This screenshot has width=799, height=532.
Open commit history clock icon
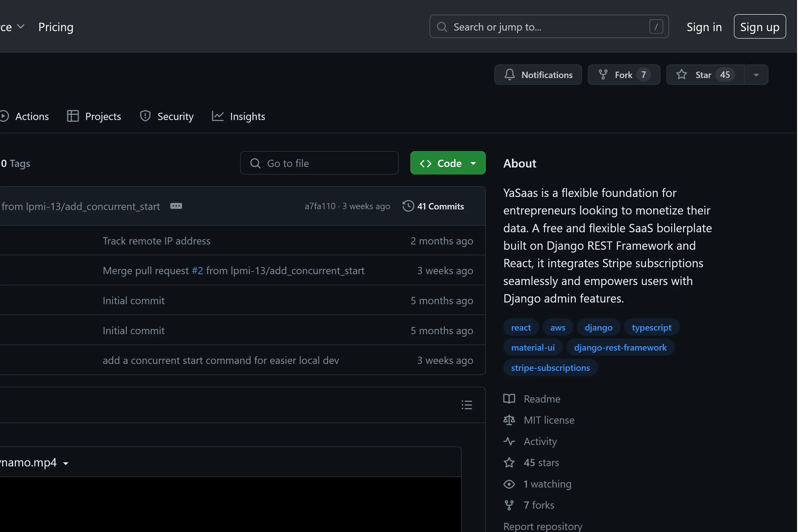pyautogui.click(x=408, y=206)
